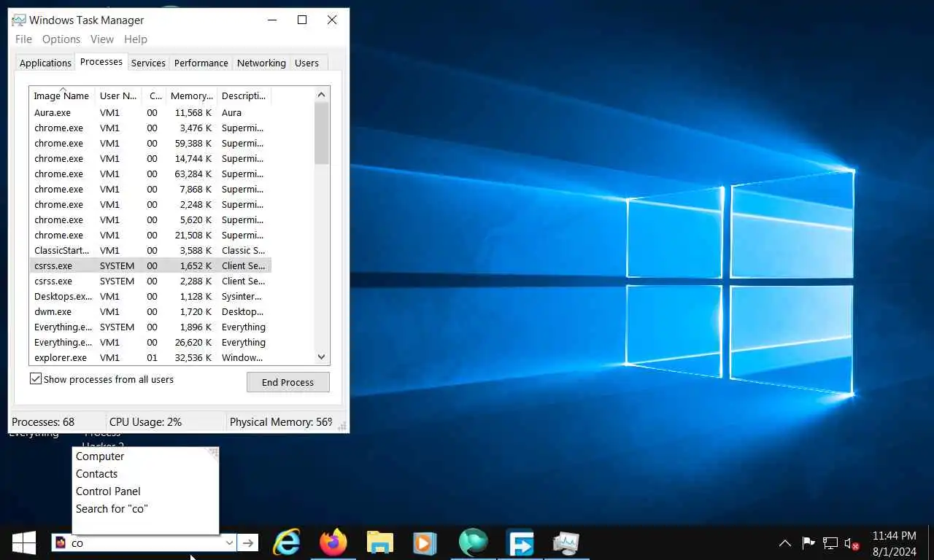Click the taskbar address input field
The width and height of the screenshot is (934, 560).
pyautogui.click(x=146, y=542)
